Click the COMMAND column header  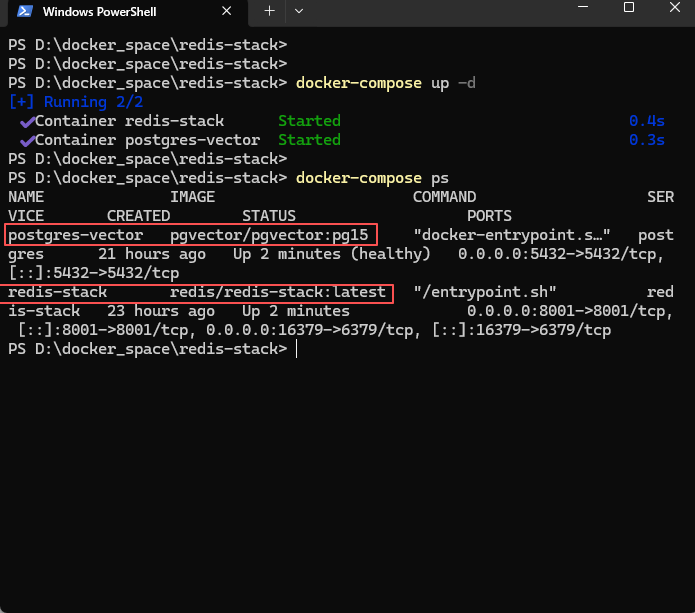[445, 197]
